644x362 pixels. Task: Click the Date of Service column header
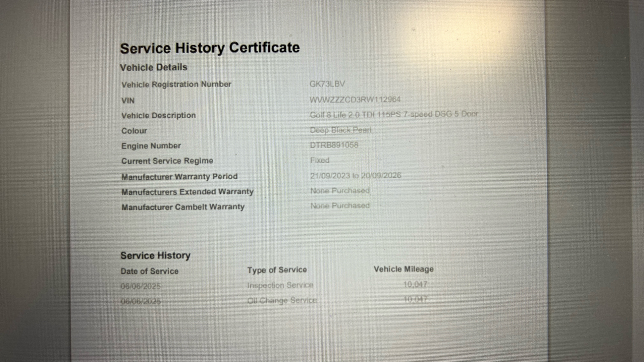click(x=150, y=271)
